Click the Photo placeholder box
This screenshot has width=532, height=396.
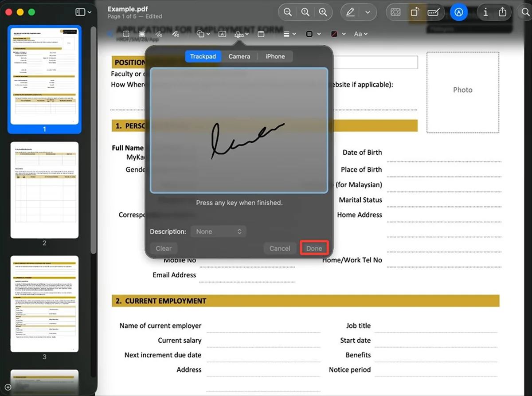coord(463,92)
